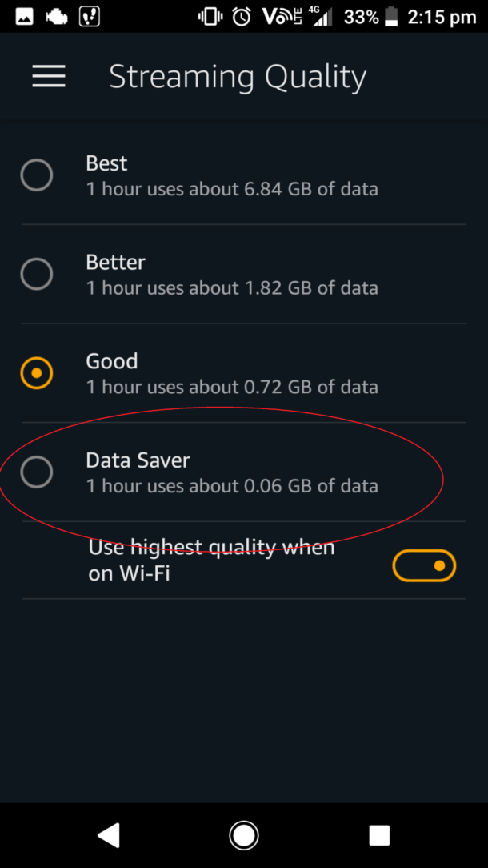
Task: Select the Better streaming quality option
Action: (x=36, y=274)
